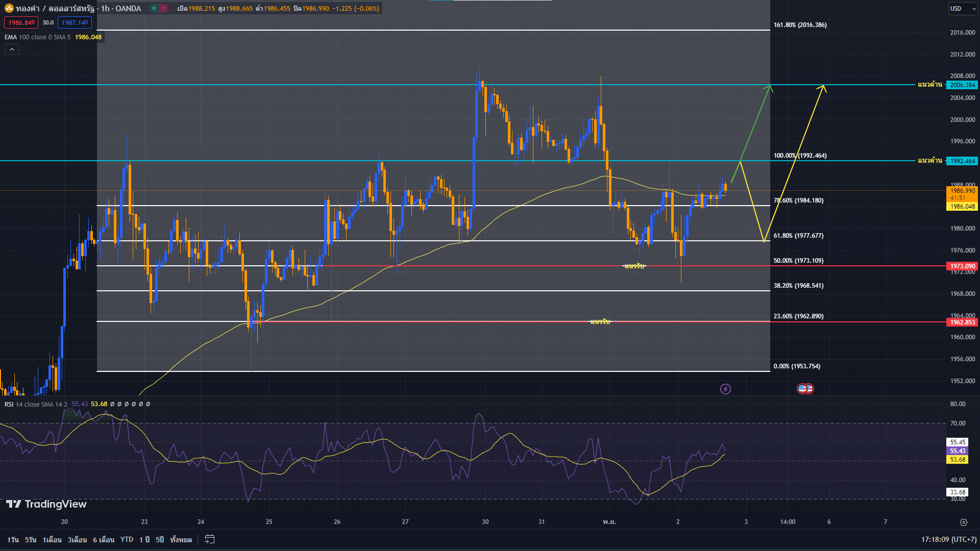Open the timezone menu showing UTC+7
This screenshot has width=980, height=551.
949,539
